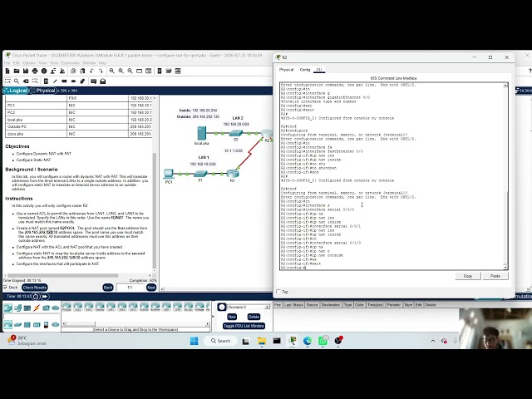Click the 1/1 page number field
The width and height of the screenshot is (532, 399).
[x=130, y=288]
